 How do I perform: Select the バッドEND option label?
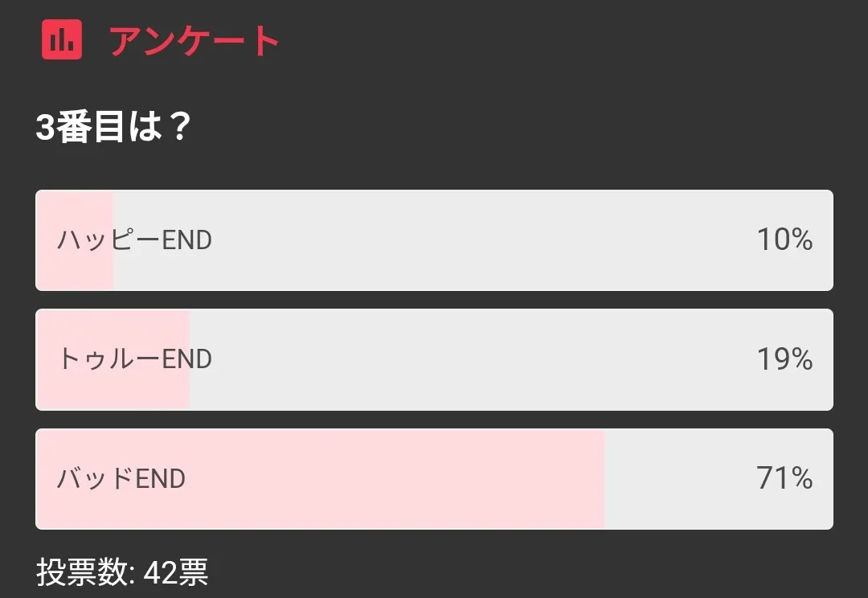pyautogui.click(x=121, y=479)
